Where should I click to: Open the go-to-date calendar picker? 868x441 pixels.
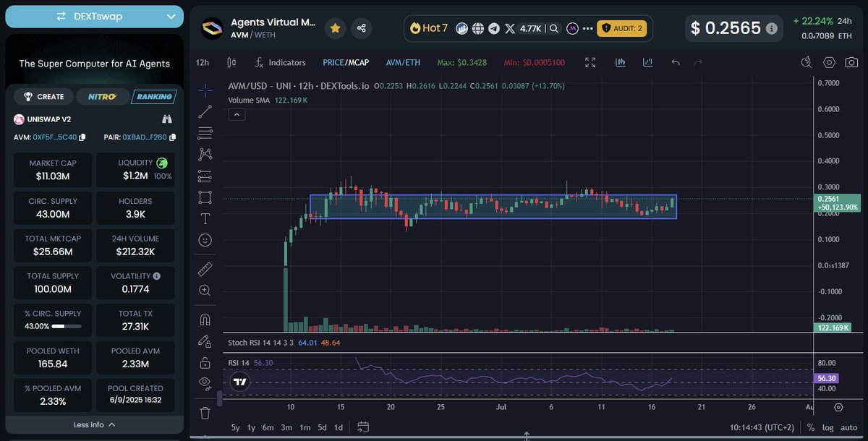363,427
